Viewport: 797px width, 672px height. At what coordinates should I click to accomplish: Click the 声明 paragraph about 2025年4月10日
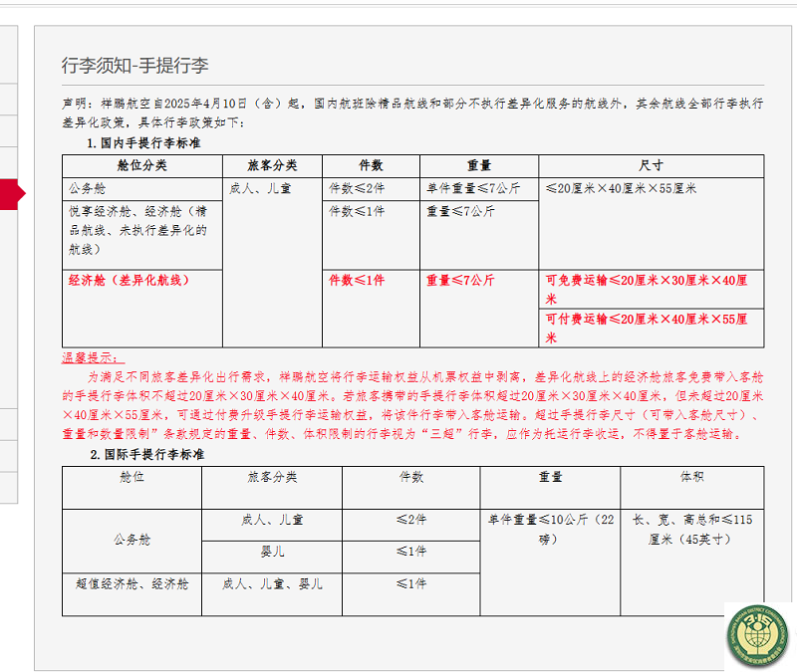(x=412, y=112)
